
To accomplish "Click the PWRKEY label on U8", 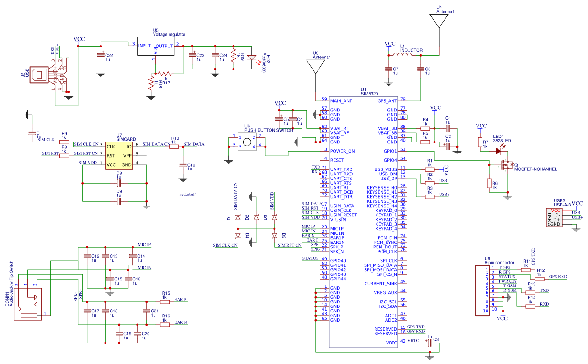I will (x=508, y=281).
